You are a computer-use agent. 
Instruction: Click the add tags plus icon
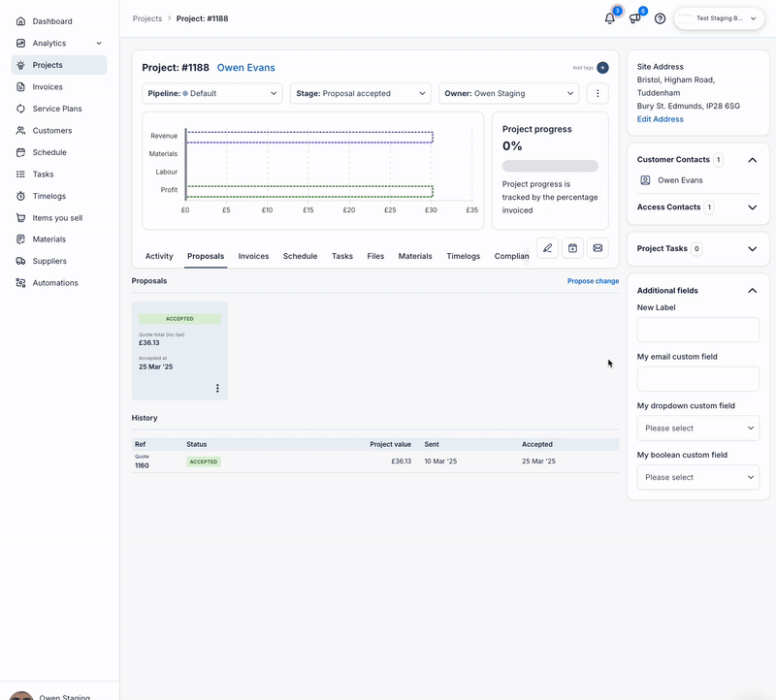tap(602, 68)
